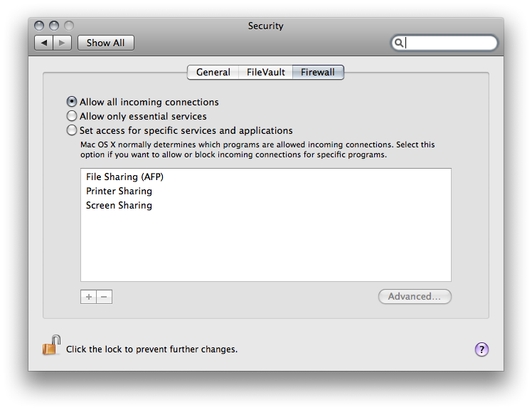
Task: Select the Firewall tab
Action: pos(318,73)
